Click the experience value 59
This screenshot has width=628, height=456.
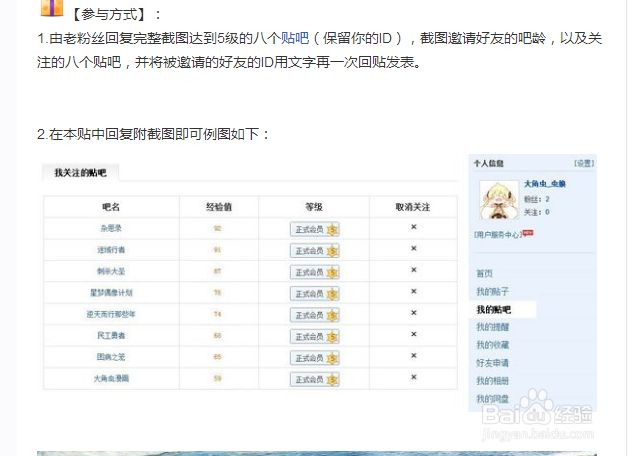217,378
